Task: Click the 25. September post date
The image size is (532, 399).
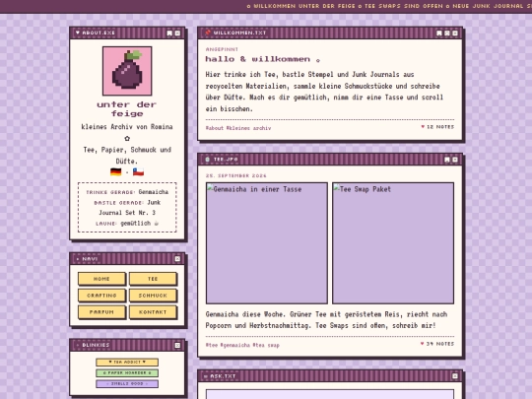Action: 236,175
